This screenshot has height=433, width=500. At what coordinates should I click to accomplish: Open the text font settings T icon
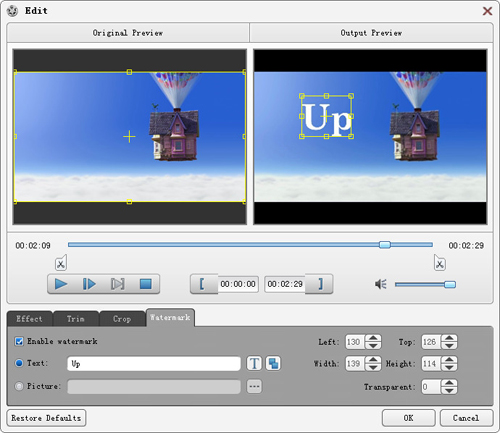(x=254, y=363)
